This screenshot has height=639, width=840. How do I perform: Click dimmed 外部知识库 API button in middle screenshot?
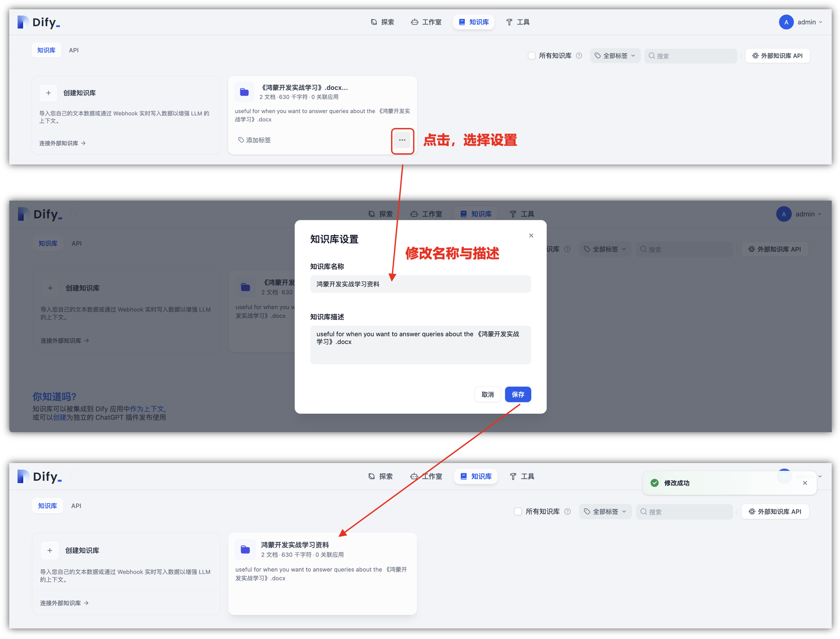point(774,249)
